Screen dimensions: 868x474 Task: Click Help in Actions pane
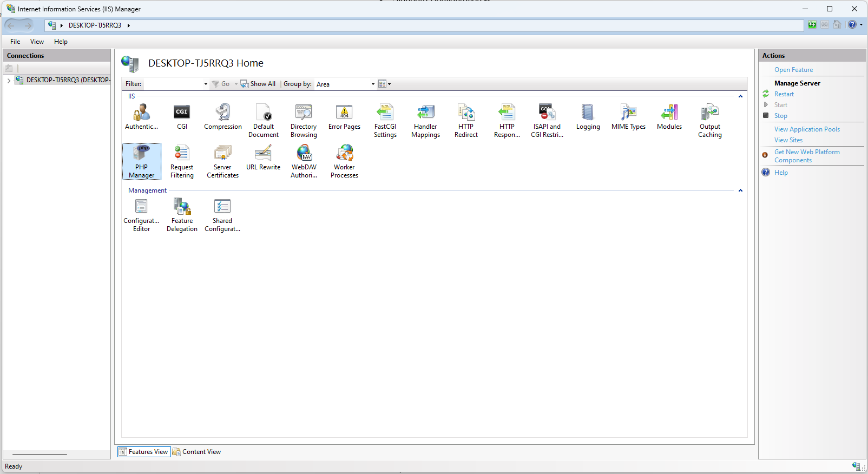click(781, 173)
